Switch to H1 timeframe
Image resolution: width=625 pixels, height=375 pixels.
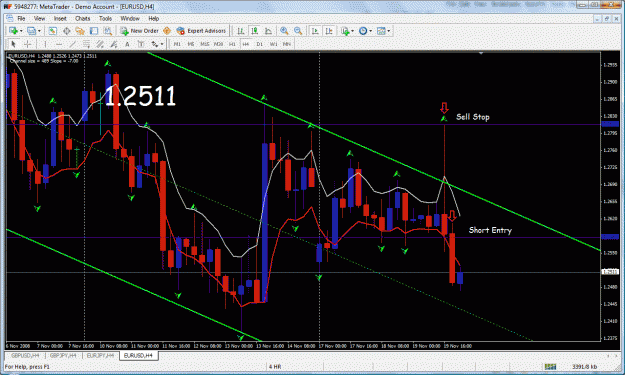(x=232, y=44)
